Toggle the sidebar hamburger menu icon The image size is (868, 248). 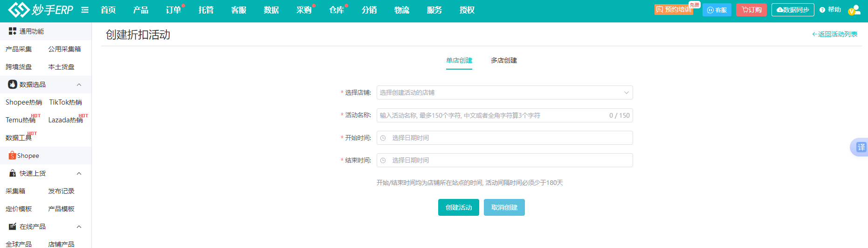[x=85, y=10]
